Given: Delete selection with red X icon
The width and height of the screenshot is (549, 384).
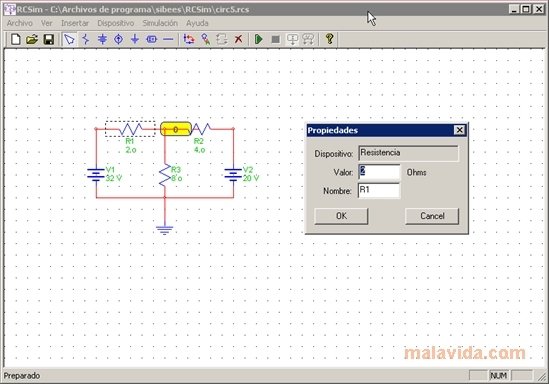Looking at the screenshot, I should click(x=238, y=39).
